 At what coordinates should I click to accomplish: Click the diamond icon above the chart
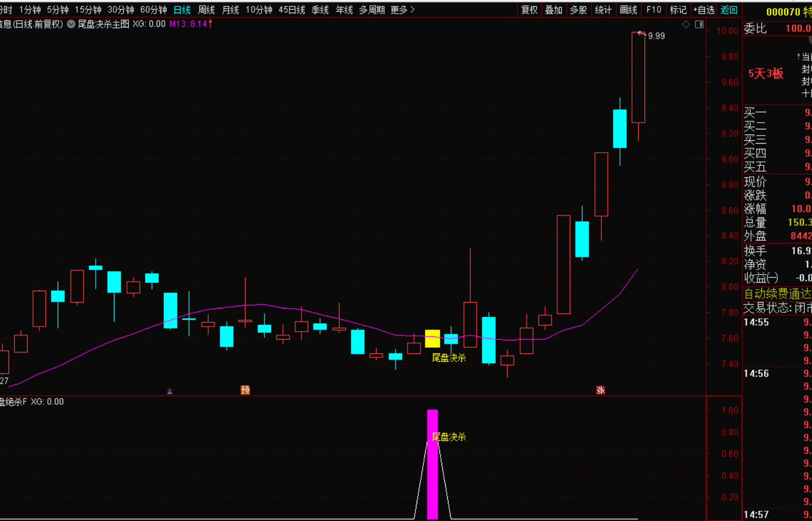(686, 24)
